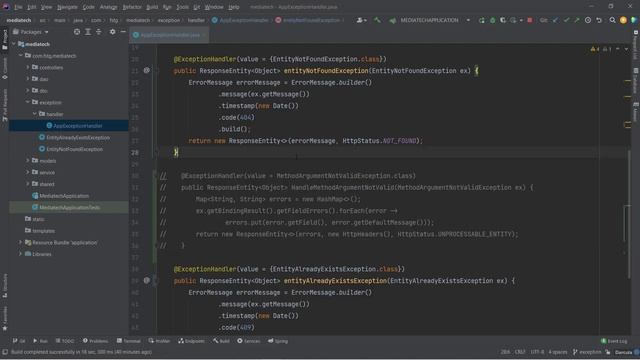Select EntityNotFoundException in project tree
640x360 pixels.
74,149
